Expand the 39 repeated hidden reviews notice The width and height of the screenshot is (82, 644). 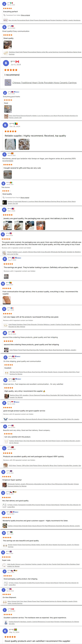pyautogui.click(x=19, y=460)
